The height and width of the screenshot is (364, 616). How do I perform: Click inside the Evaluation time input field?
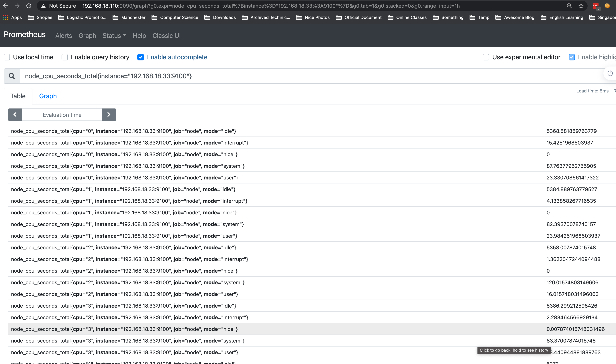tap(62, 114)
